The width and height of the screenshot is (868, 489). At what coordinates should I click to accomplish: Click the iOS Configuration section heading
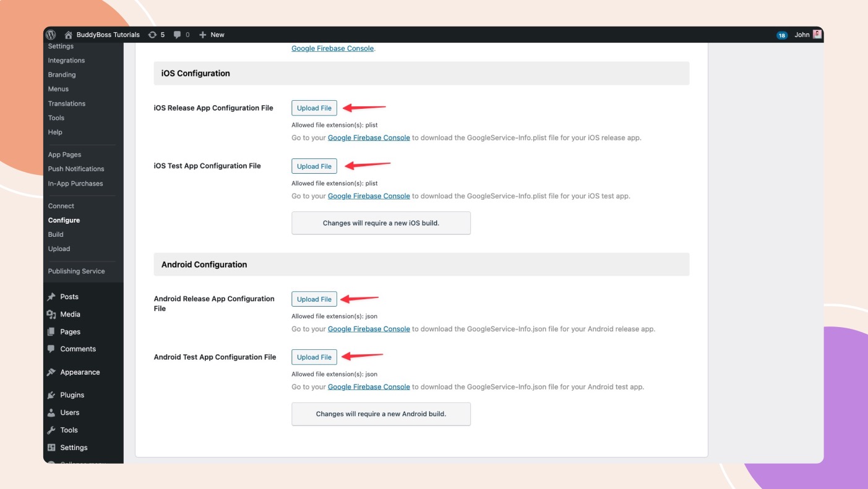point(196,73)
